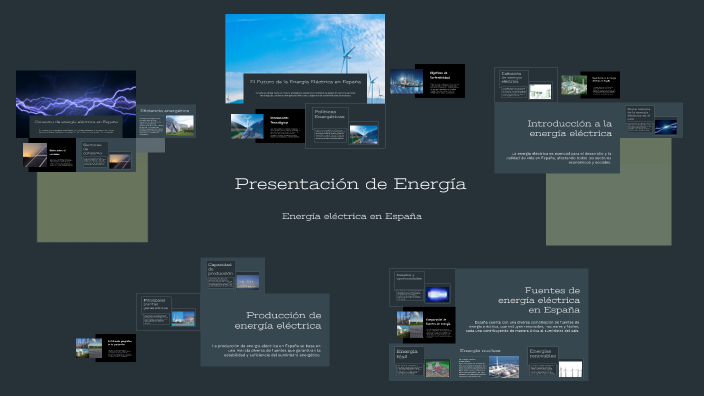
Task: Open the 'Eficiencia energética' subslide
Action: click(x=166, y=121)
